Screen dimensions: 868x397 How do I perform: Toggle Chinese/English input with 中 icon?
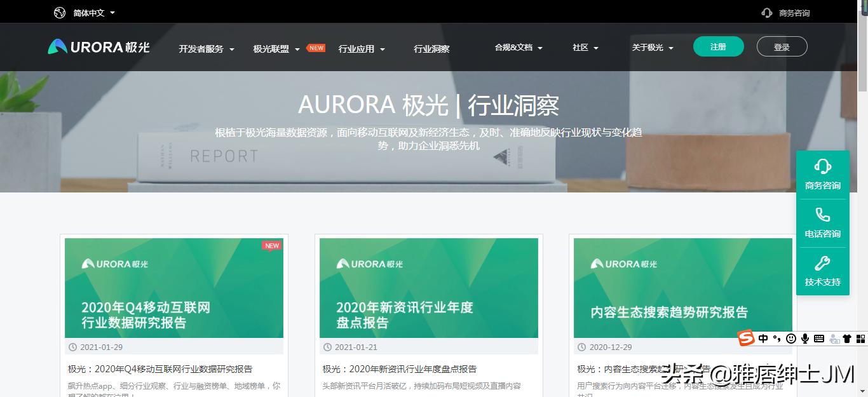tap(763, 339)
